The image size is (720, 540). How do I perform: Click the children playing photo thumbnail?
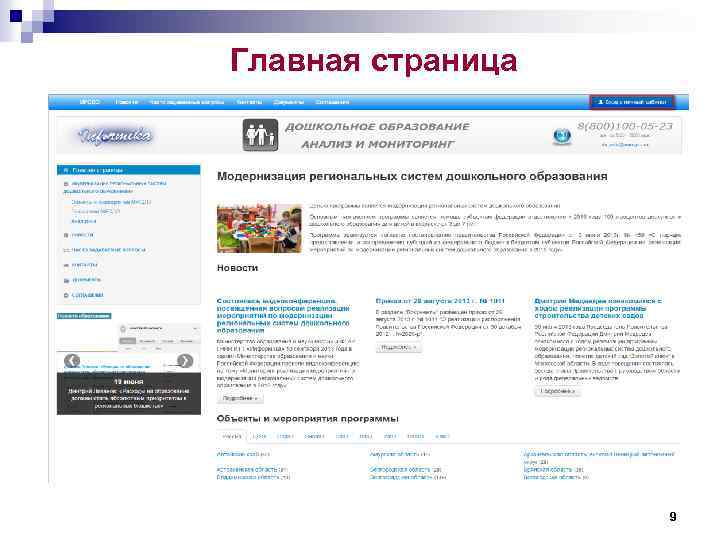click(259, 228)
